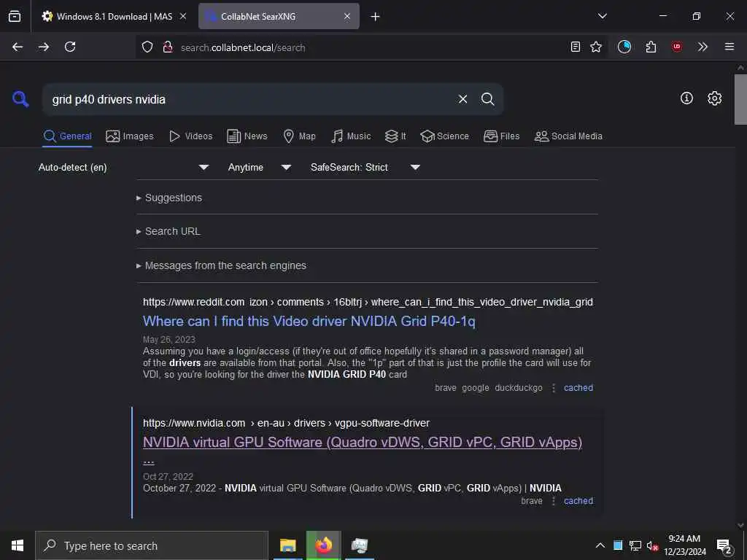Open a new tab with plus button

tap(376, 17)
